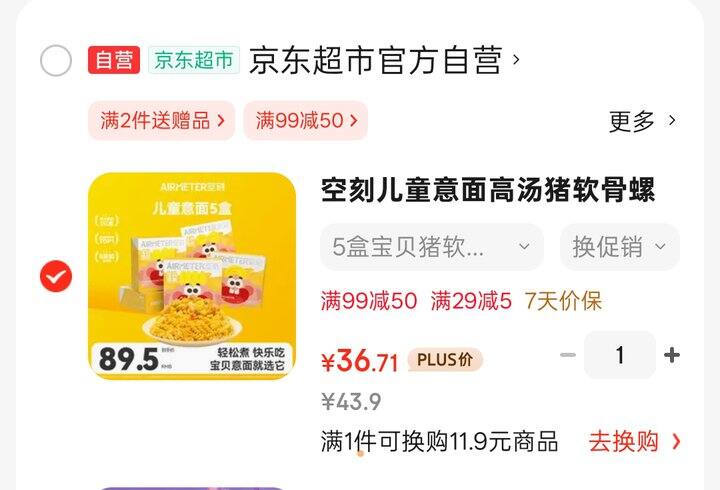The width and height of the screenshot is (720, 490).
Task: Click the arrow next to store name
Action: coord(516,60)
